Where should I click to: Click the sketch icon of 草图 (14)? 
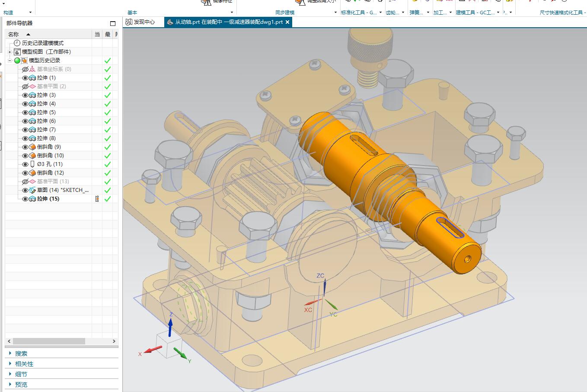coord(32,190)
